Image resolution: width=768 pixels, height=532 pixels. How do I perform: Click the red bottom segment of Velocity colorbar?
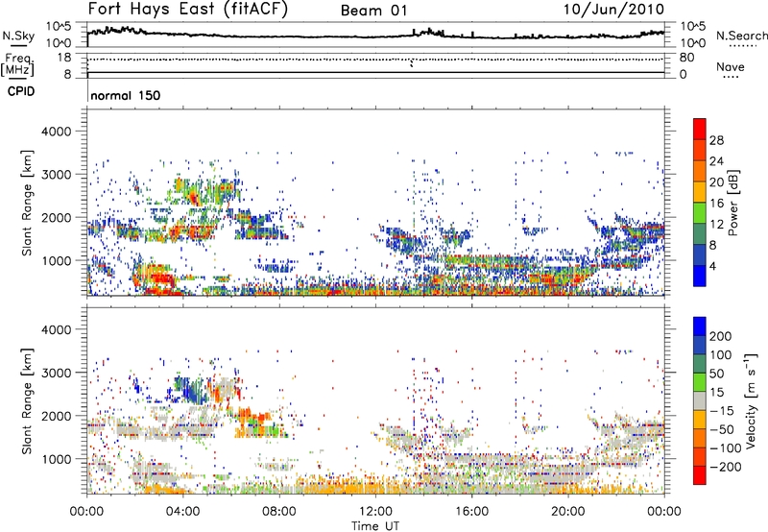700,475
